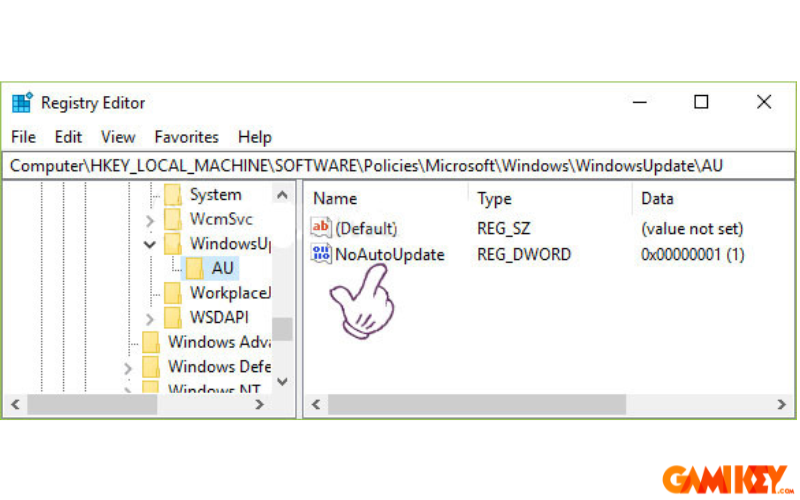The image size is (800, 500).
Task: Open the Edit menu
Action: (x=68, y=137)
